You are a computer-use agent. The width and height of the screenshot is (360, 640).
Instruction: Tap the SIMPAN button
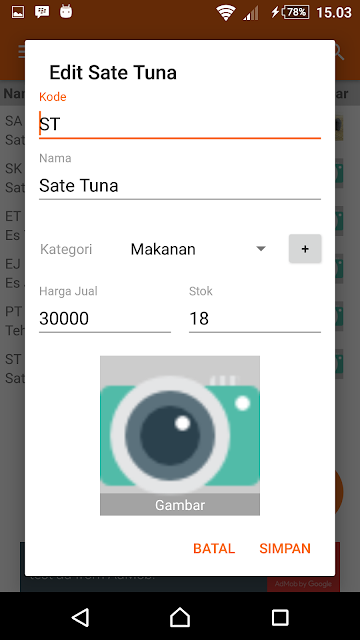[285, 548]
